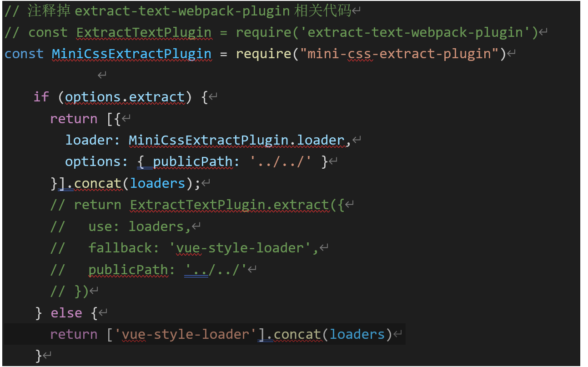
Task: Click the if keyword
Action: pos(41,96)
